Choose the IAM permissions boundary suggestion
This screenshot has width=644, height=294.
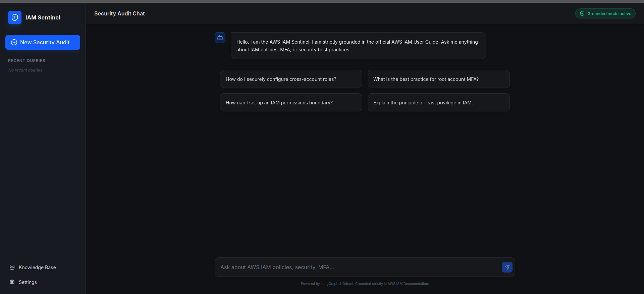coord(291,102)
